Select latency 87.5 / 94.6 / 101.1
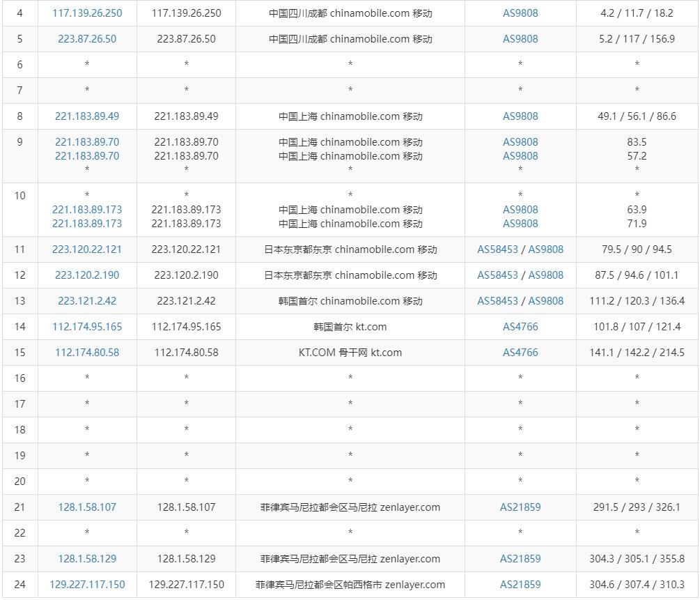This screenshot has width=700, height=600. pos(637,275)
